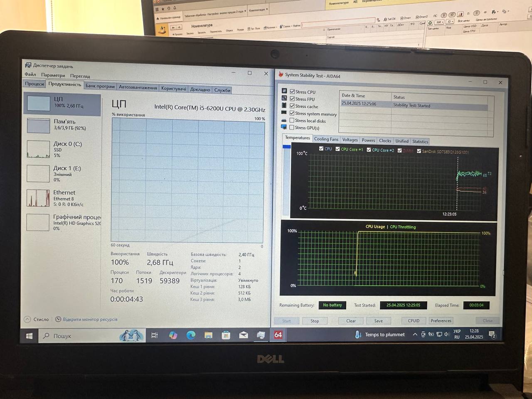Open the Windows Start menu
The width and height of the screenshot is (532, 399).
click(x=30, y=336)
